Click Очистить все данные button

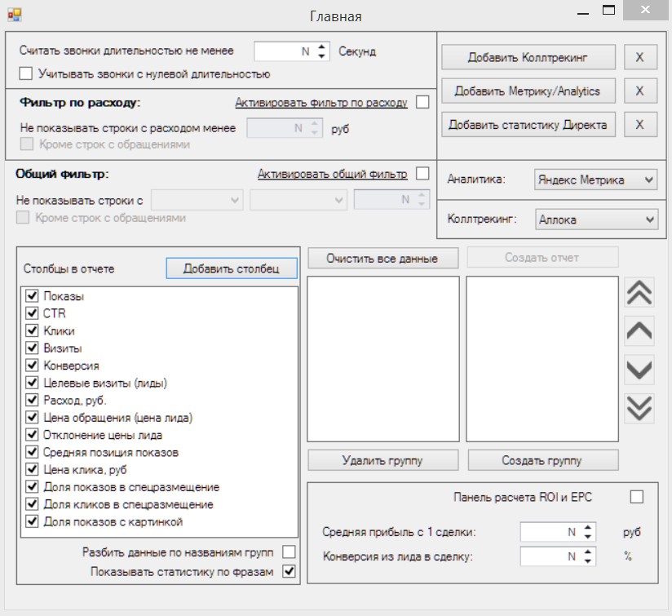(382, 258)
